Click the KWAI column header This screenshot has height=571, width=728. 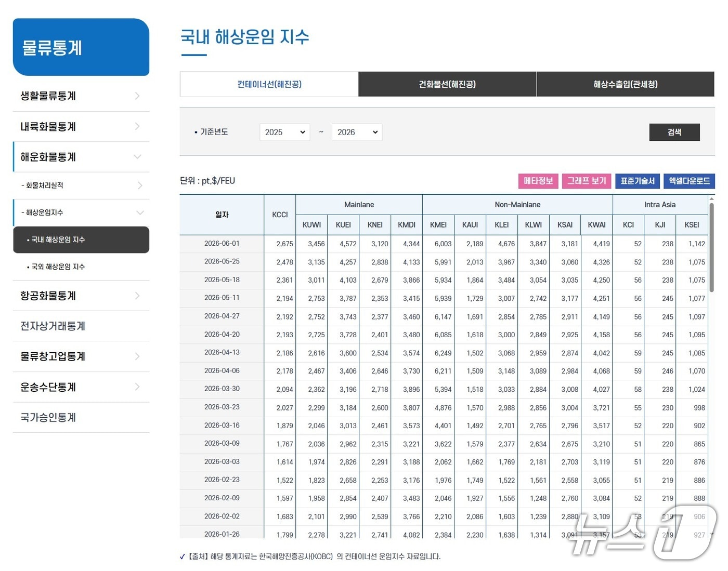coord(597,224)
